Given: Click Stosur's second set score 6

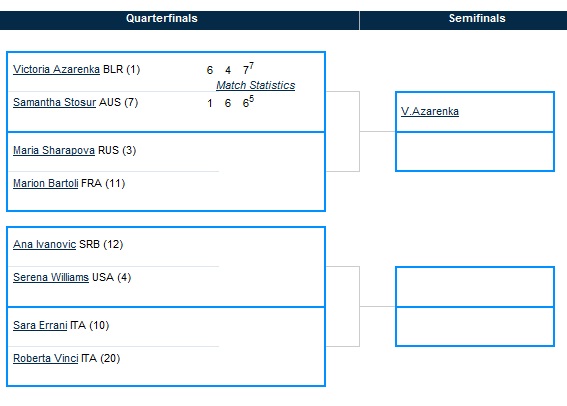Looking at the screenshot, I should pos(228,103).
